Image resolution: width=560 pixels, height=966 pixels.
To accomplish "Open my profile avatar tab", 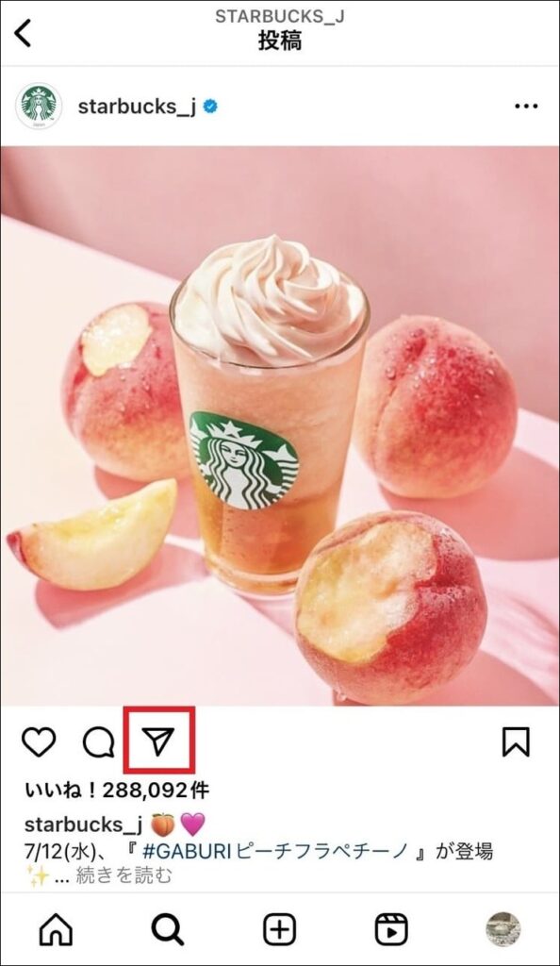I will [x=503, y=929].
